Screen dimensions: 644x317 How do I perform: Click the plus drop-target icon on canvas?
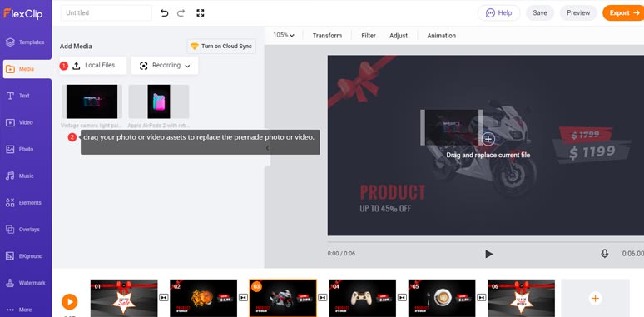(x=488, y=139)
